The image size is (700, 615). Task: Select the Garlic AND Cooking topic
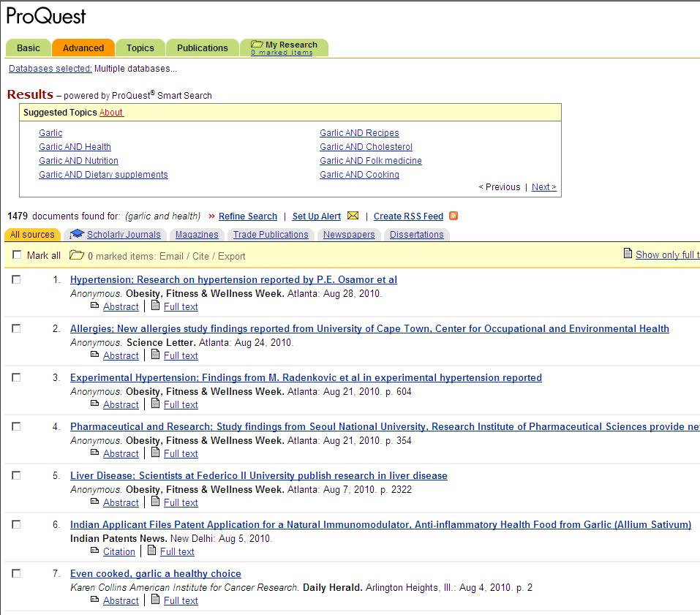point(359,175)
